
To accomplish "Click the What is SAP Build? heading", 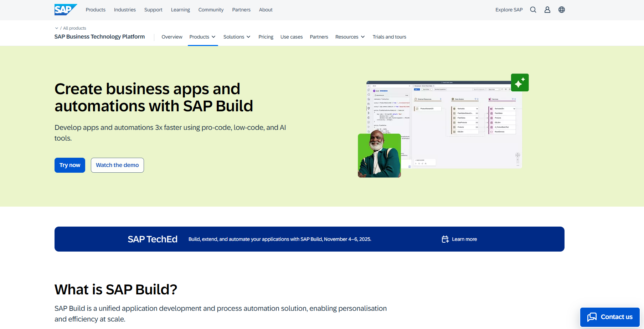I will click(x=116, y=289).
